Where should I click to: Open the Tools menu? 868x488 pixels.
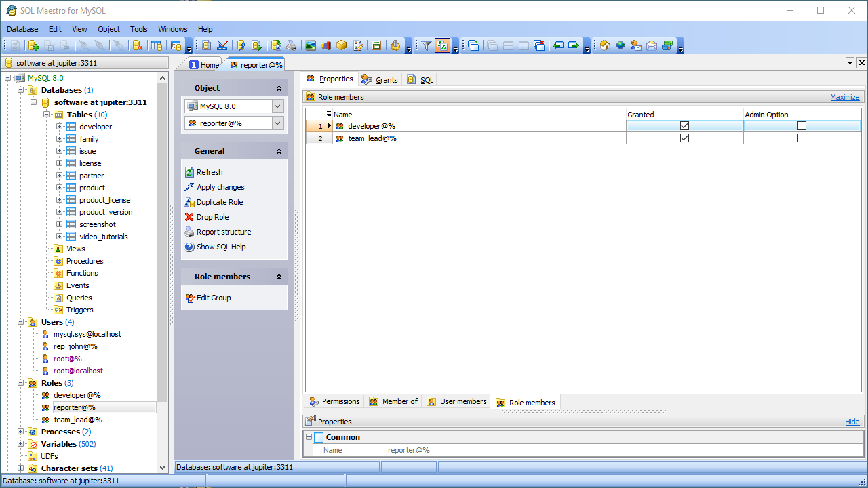click(138, 29)
